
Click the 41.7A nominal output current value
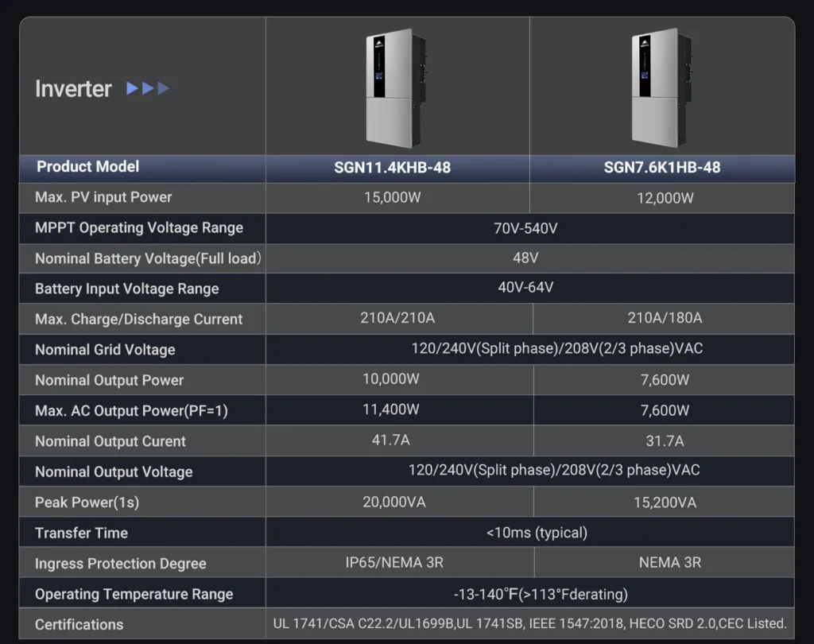(x=391, y=440)
